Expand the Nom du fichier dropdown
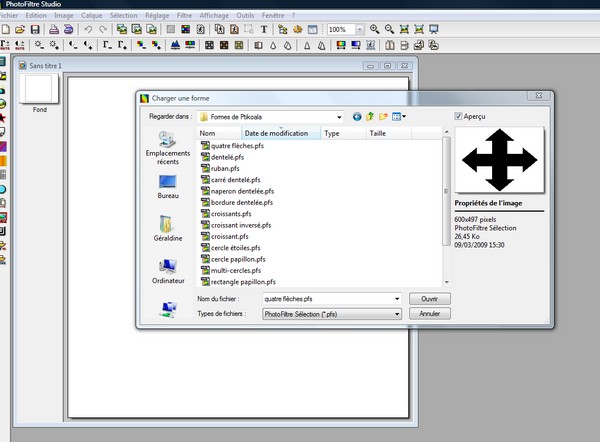This screenshot has height=442, width=600. [x=397, y=299]
